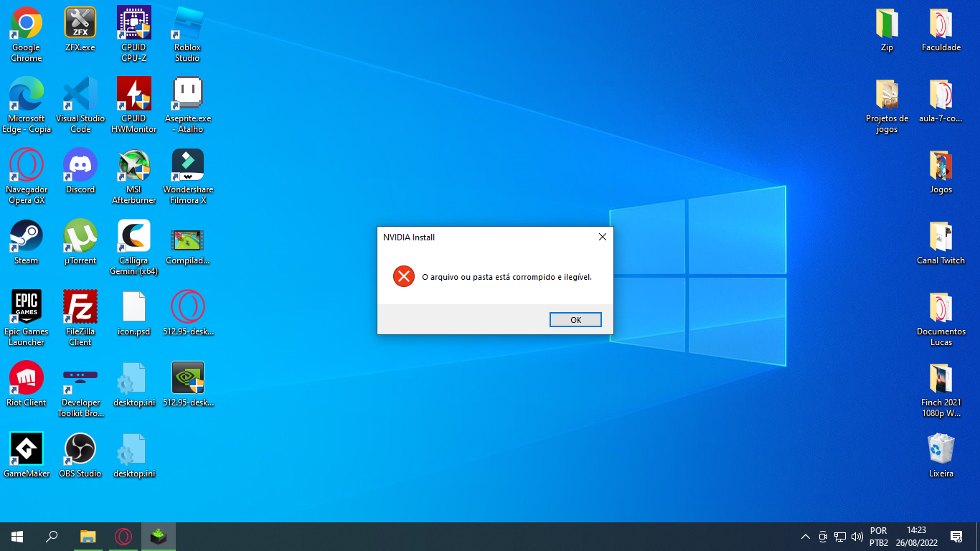Select the FileZilla Client shortcut
This screenshot has height=551, width=980.
[x=80, y=319]
